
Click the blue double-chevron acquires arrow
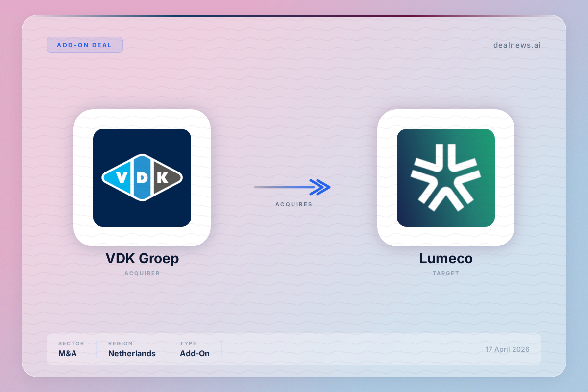click(x=321, y=187)
